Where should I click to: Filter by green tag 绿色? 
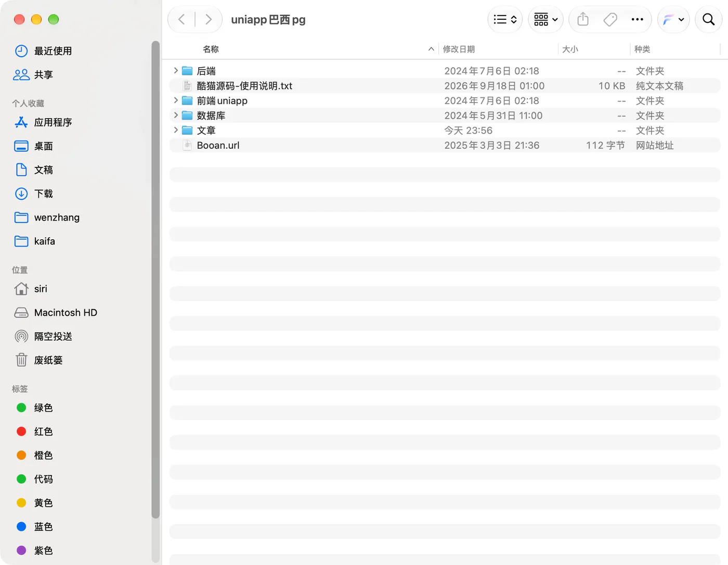click(35, 408)
